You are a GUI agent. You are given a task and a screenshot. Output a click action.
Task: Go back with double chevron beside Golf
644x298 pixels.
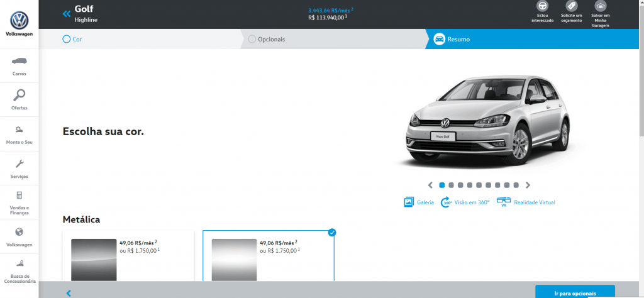click(67, 14)
